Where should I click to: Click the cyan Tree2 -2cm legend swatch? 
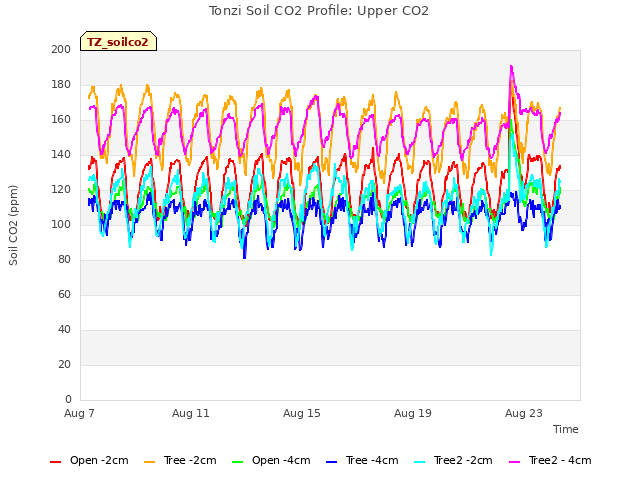pos(419,462)
